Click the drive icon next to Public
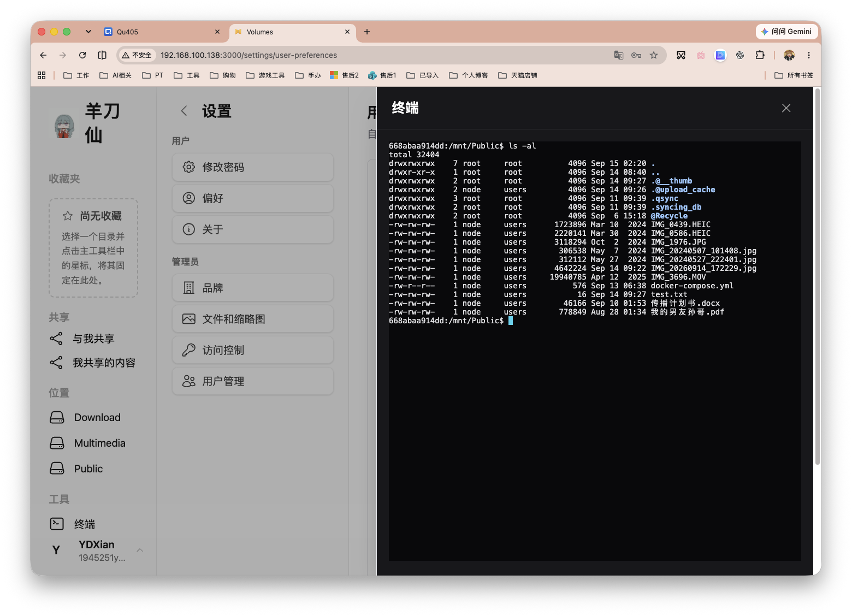Screen dimensions: 852x616 coord(57,469)
